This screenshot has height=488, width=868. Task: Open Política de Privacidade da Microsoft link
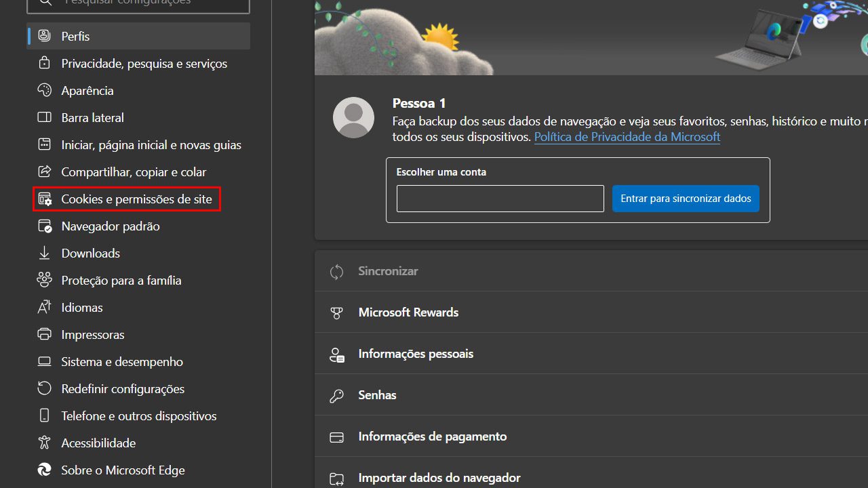627,136
